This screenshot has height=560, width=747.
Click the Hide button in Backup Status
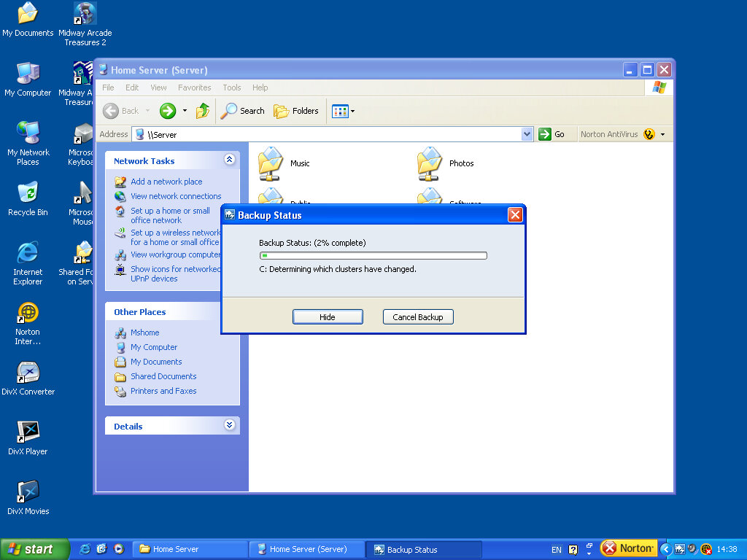click(x=328, y=317)
